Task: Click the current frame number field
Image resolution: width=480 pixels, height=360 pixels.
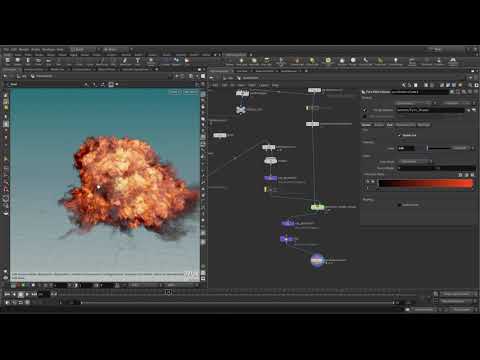Action: (x=43, y=294)
